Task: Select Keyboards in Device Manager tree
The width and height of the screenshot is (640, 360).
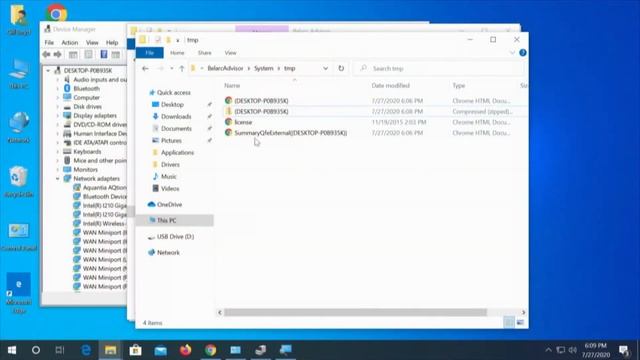Action: (87, 151)
